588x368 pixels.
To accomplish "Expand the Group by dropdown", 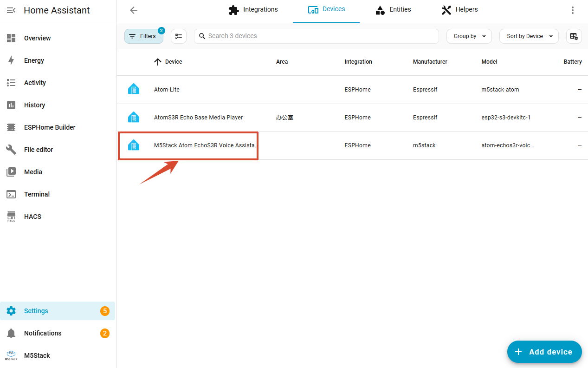I will [x=469, y=36].
